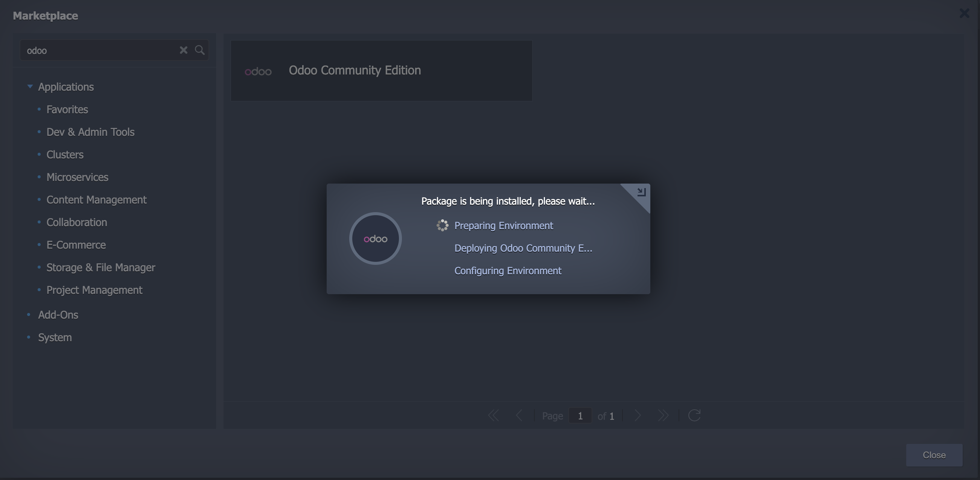Collapse the Applications category

pyautogui.click(x=30, y=87)
